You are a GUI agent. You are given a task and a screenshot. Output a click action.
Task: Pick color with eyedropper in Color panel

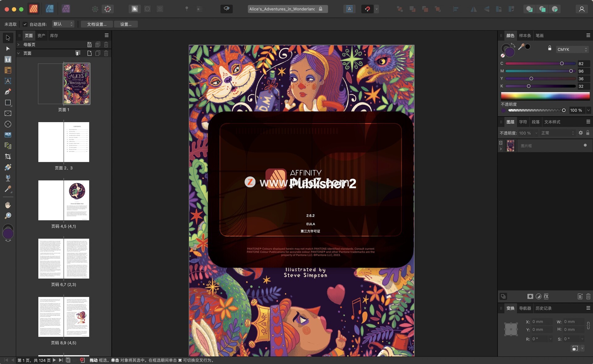[x=521, y=47]
